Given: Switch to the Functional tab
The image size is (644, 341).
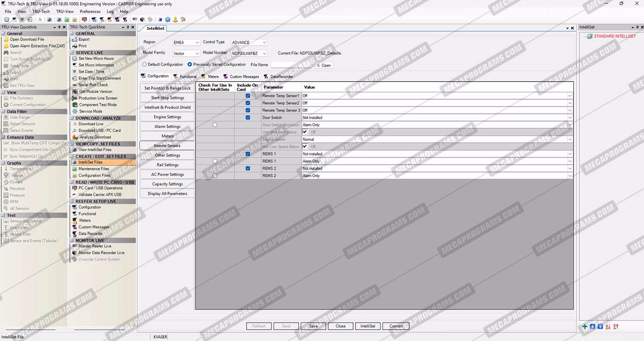Looking at the screenshot, I should coord(185,76).
